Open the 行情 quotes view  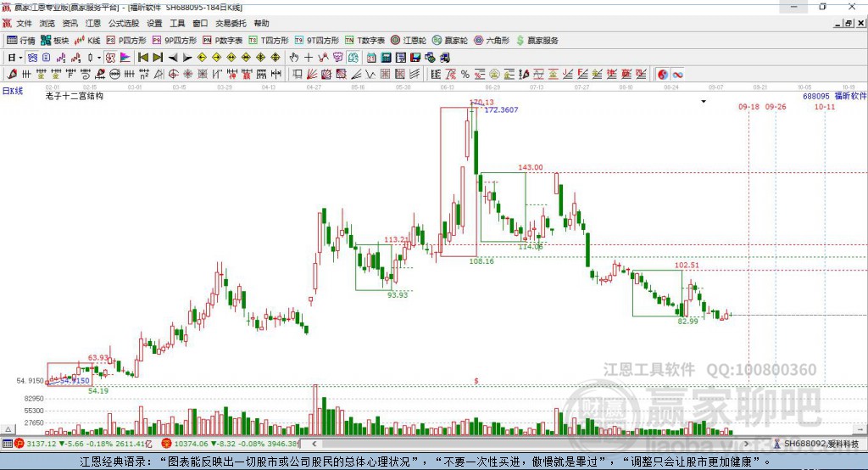pyautogui.click(x=20, y=41)
